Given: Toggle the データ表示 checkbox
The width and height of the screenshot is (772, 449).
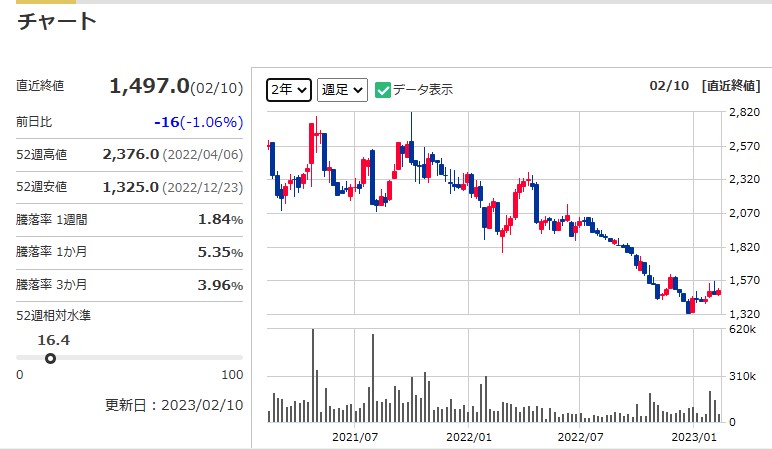Looking at the screenshot, I should [x=383, y=90].
